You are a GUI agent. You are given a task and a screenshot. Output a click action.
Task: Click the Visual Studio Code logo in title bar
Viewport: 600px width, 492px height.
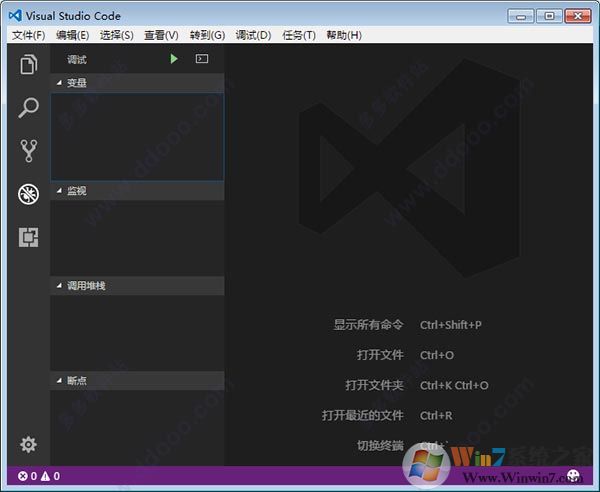coord(15,16)
